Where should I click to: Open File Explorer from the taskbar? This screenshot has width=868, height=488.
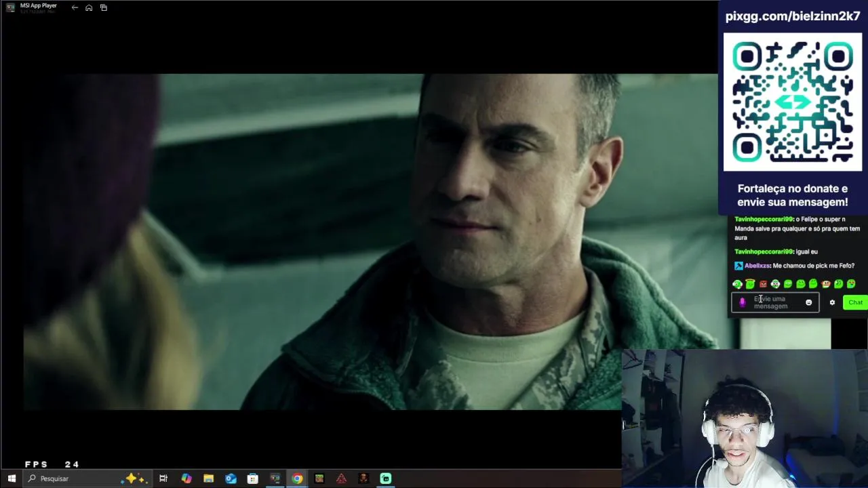click(x=208, y=479)
